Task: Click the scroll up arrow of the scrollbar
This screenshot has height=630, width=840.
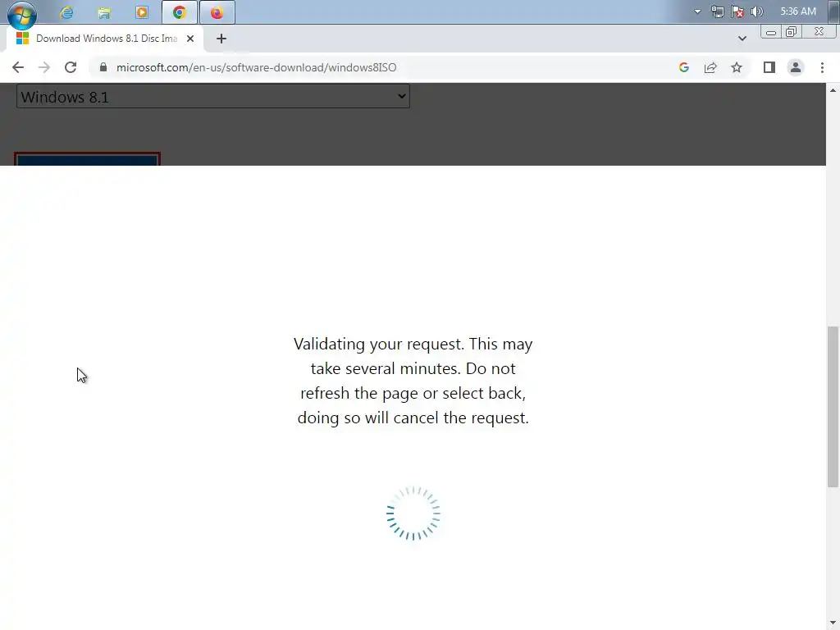Action: [833, 90]
